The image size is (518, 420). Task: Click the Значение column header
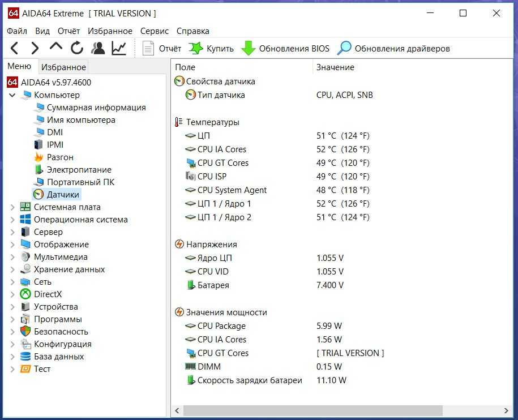335,67
